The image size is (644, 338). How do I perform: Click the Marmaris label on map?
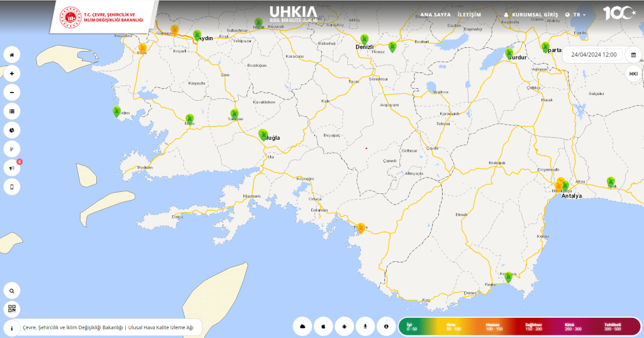tap(252, 196)
